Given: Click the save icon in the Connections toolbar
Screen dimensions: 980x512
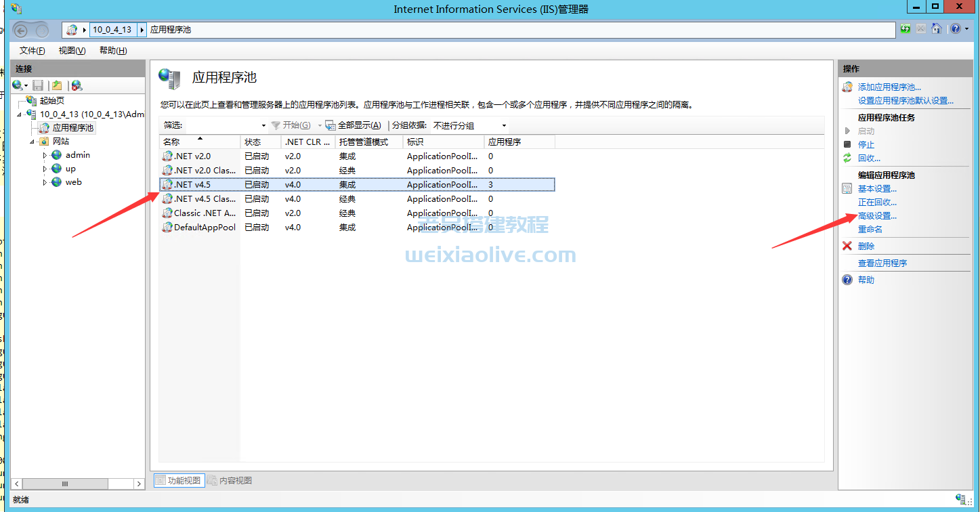Looking at the screenshot, I should tap(38, 85).
